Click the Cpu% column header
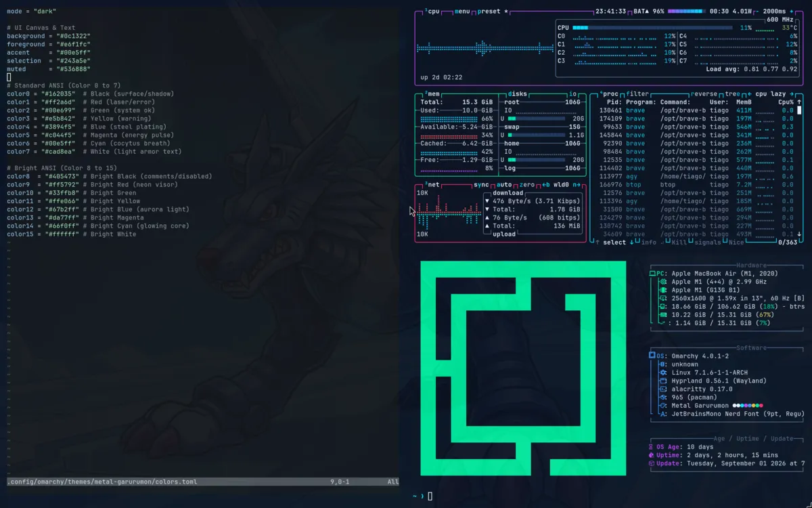812x508 pixels. pos(786,102)
